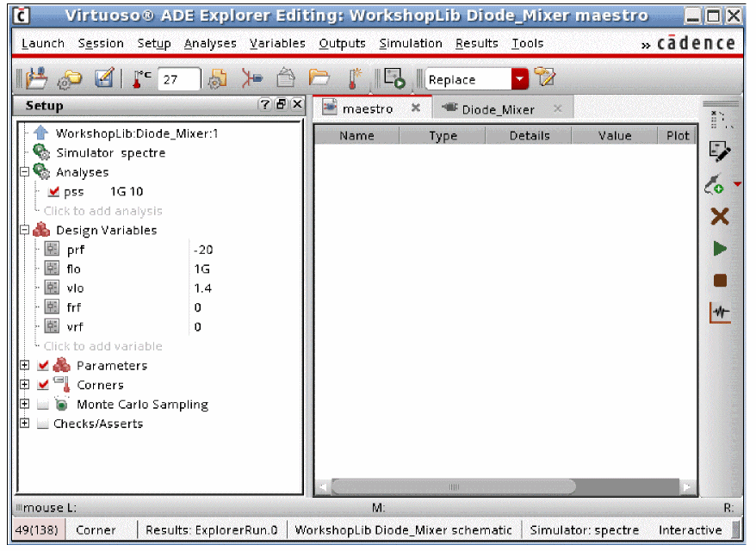Image resolution: width=756 pixels, height=551 pixels.
Task: Click the Simulator spectre gear icon
Action: (x=41, y=152)
